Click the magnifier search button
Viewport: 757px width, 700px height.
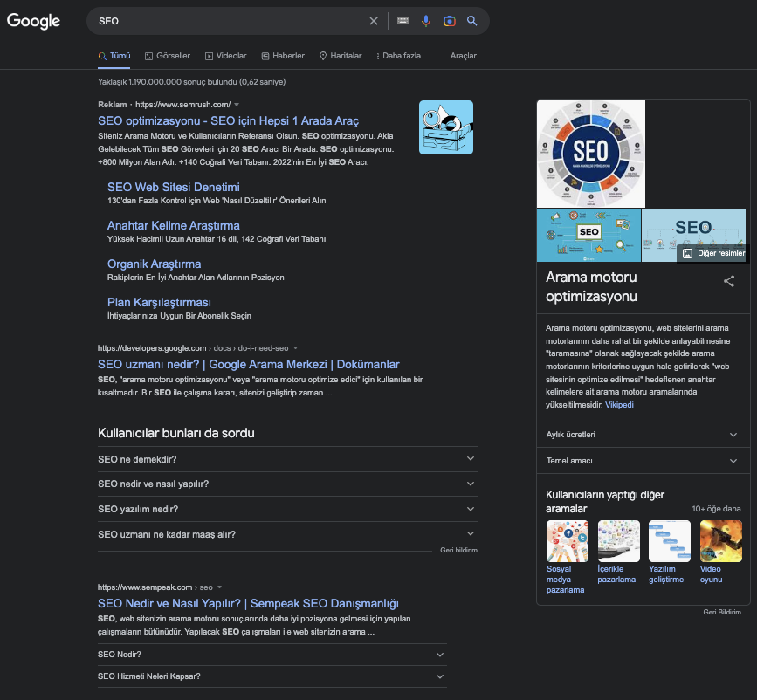point(472,21)
